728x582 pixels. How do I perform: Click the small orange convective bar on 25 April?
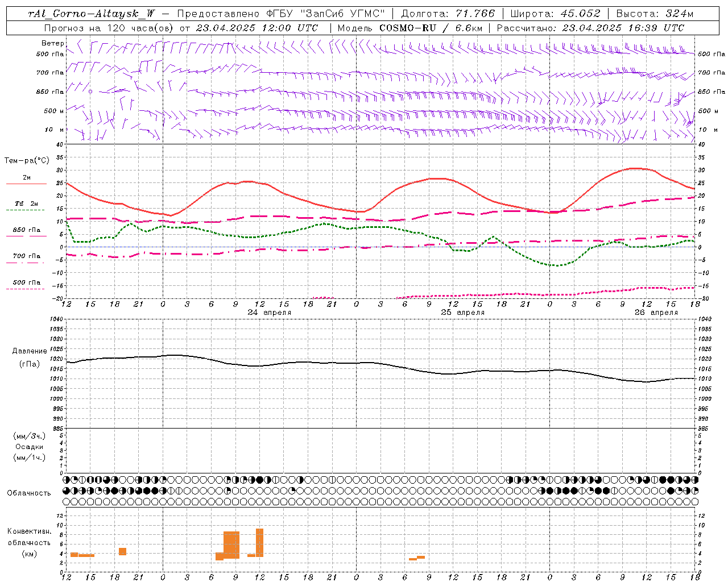coord(417,558)
